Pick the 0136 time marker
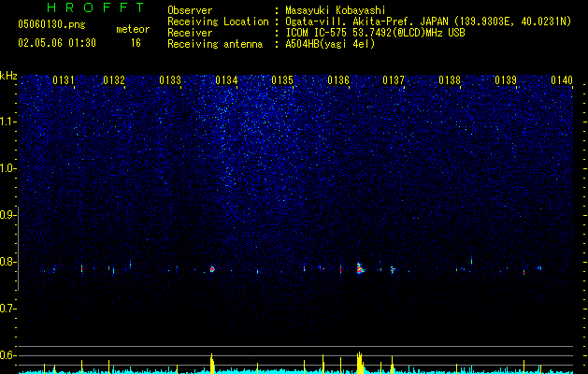 tap(338, 80)
